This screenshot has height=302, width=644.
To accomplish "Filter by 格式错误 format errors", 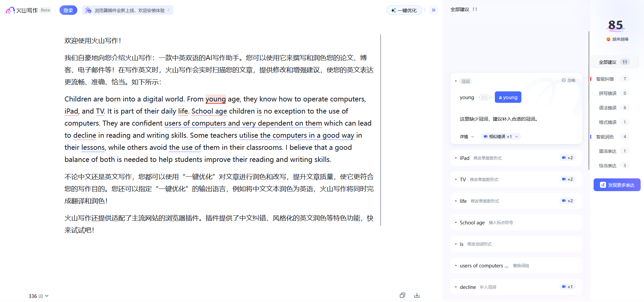I will (x=613, y=122).
